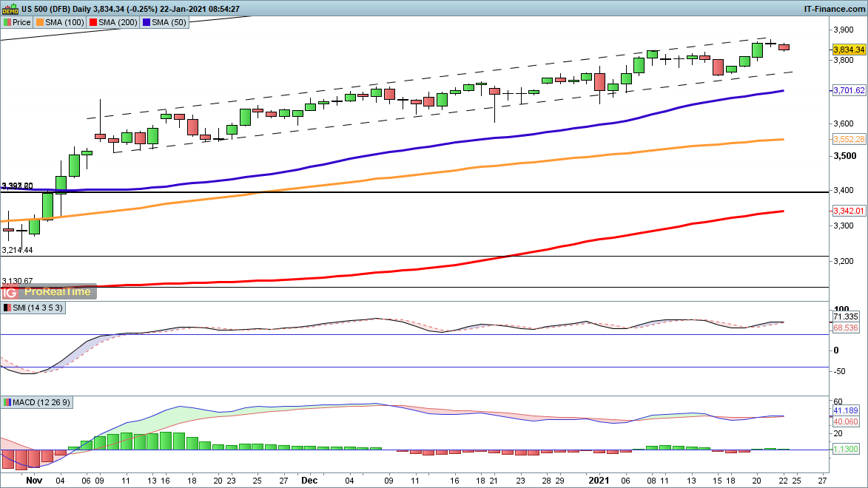Click the SMI indicator legend icon

point(7,308)
